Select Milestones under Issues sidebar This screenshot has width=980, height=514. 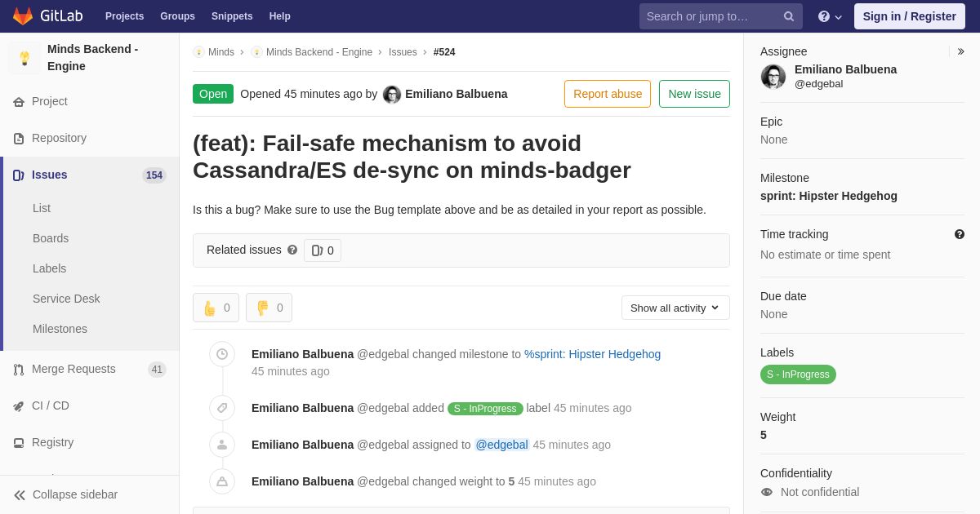(60, 329)
